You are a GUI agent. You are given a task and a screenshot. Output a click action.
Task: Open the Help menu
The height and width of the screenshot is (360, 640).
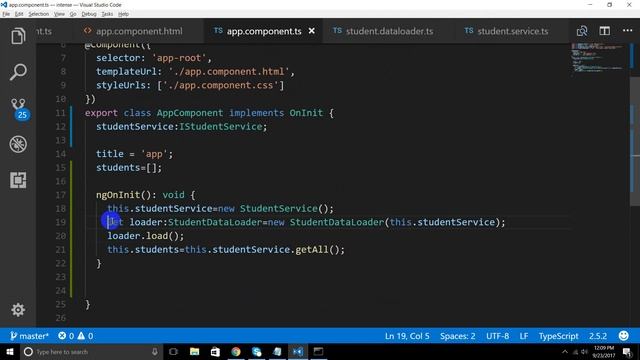123,14
